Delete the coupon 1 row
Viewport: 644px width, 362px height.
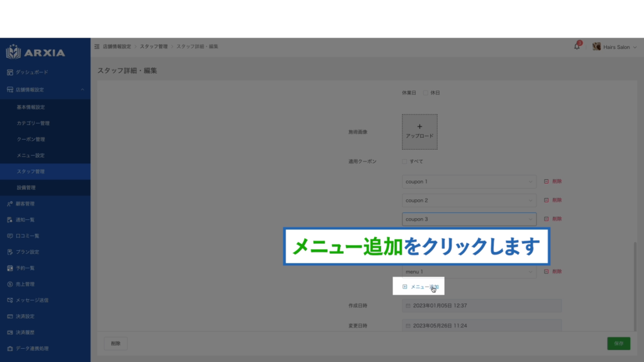pos(553,182)
